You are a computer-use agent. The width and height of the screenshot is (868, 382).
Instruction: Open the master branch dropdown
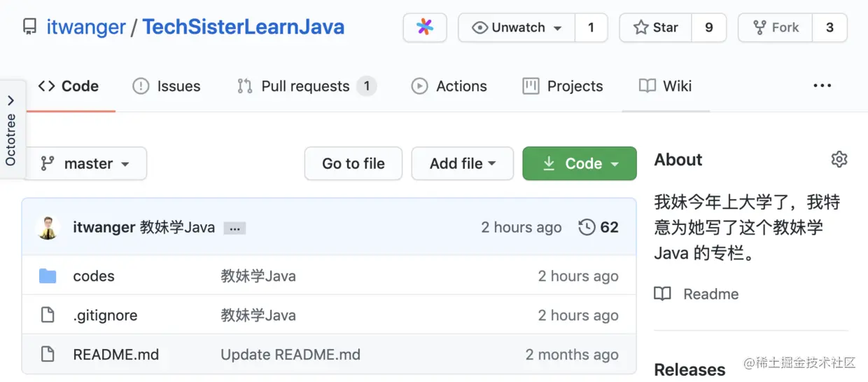point(85,163)
